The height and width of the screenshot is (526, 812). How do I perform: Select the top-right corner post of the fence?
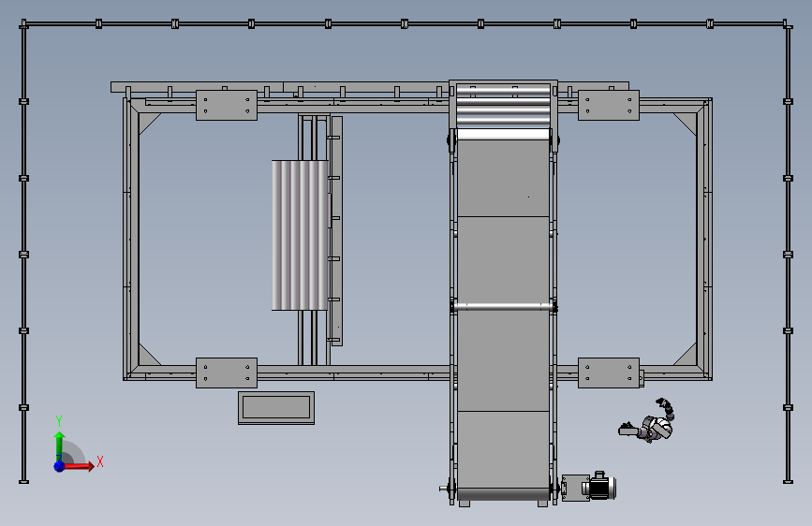tap(787, 24)
